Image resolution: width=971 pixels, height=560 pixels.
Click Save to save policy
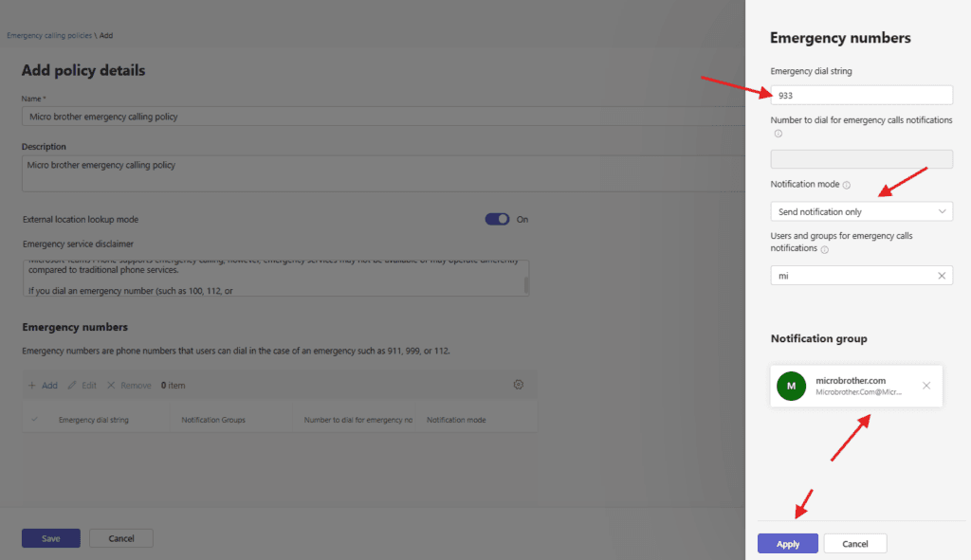click(51, 538)
